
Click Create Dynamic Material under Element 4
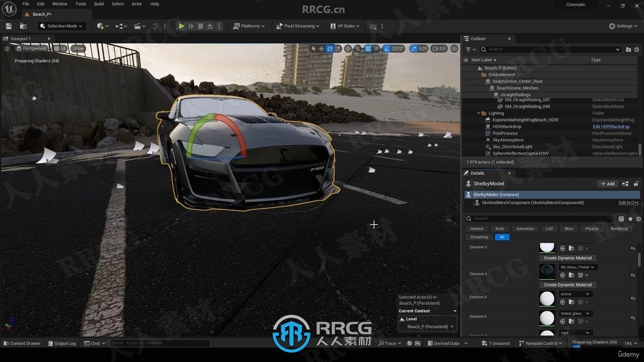tap(568, 285)
